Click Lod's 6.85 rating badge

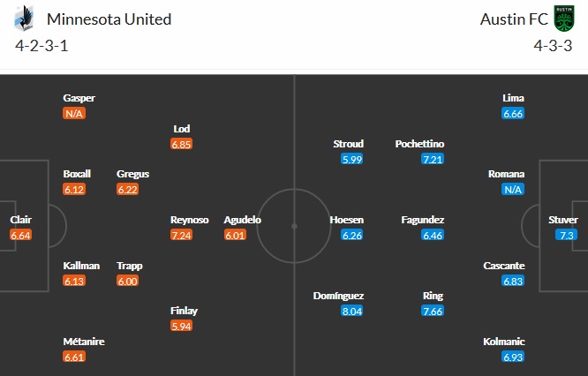point(183,144)
